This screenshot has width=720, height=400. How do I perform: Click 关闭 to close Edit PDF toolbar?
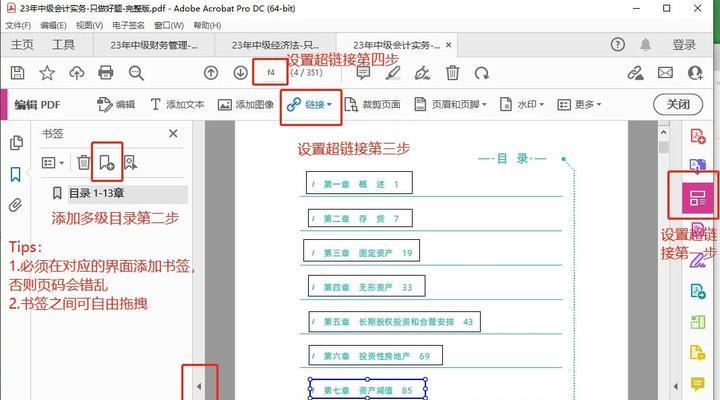(678, 105)
